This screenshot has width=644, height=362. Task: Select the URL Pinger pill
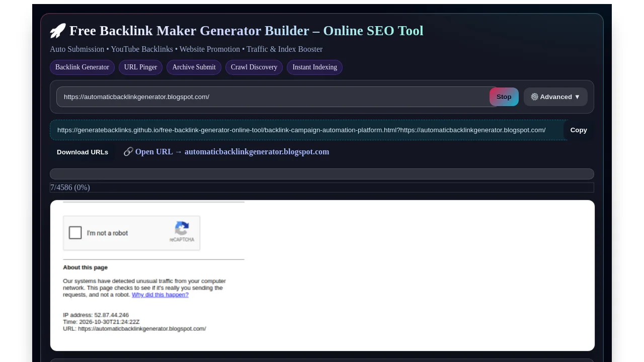pos(140,67)
